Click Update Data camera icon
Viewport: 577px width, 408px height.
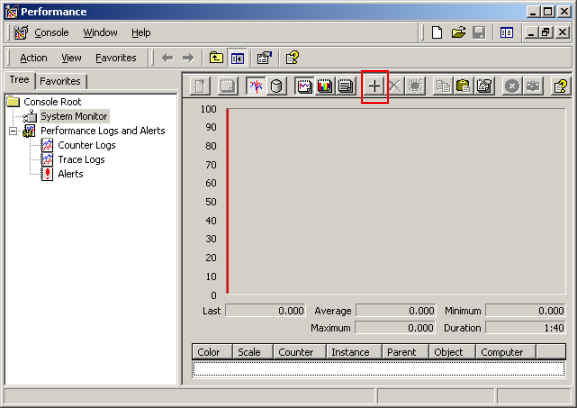tap(533, 86)
